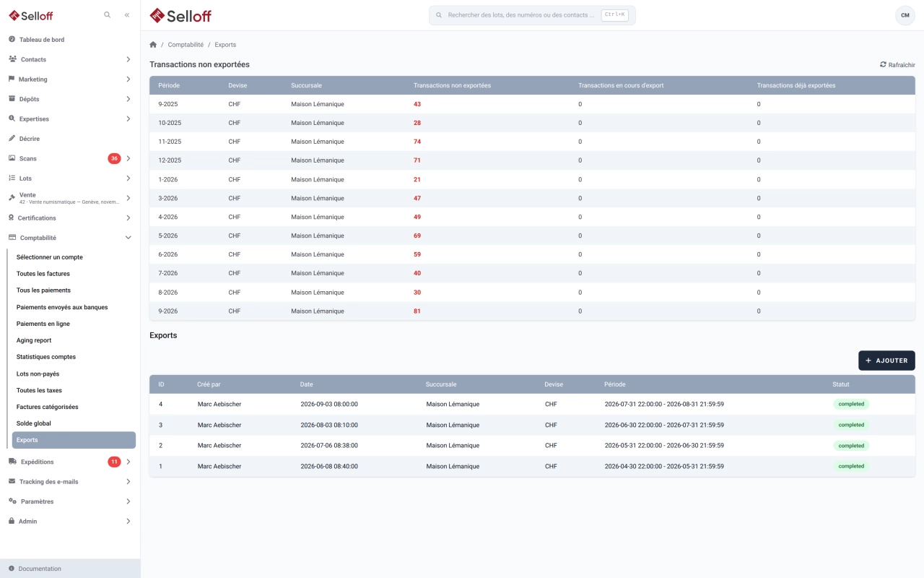Click the Tracking des e-mails envelope icon
Image resolution: width=924 pixels, height=578 pixels.
coord(12,481)
